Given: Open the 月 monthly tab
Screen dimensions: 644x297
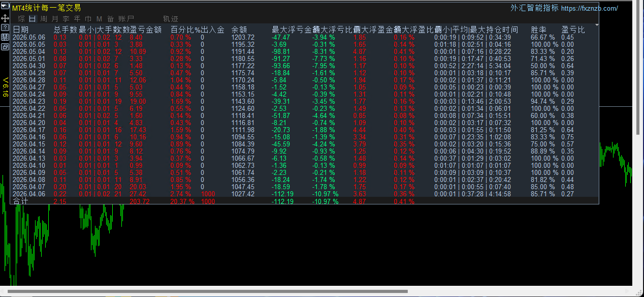Looking at the screenshot, I should [55, 19].
